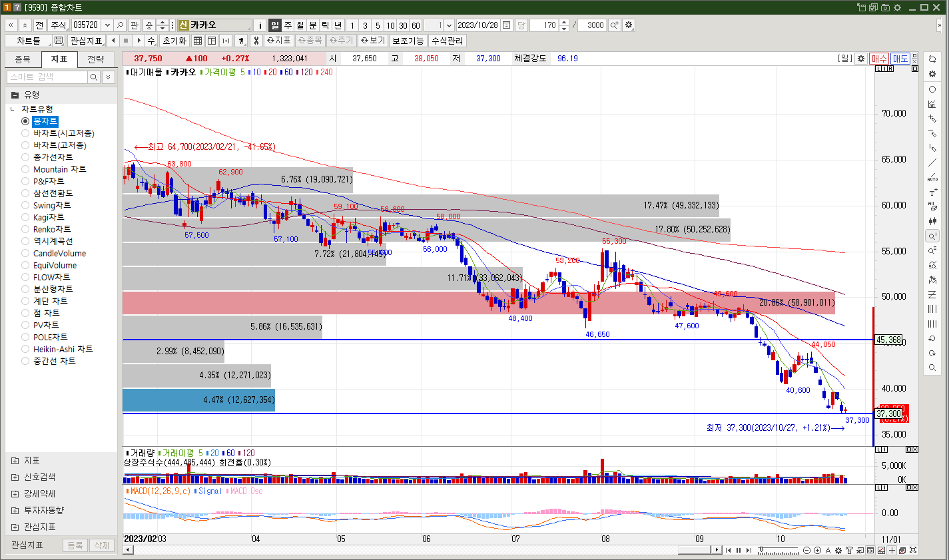Click the scissors cut tool icon
The image size is (949, 560).
256,41
